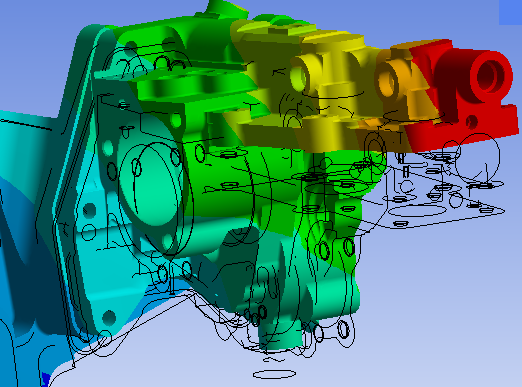Select the wireframe flat ellipse under red bracket
This screenshot has height=387, width=522.
[417, 211]
